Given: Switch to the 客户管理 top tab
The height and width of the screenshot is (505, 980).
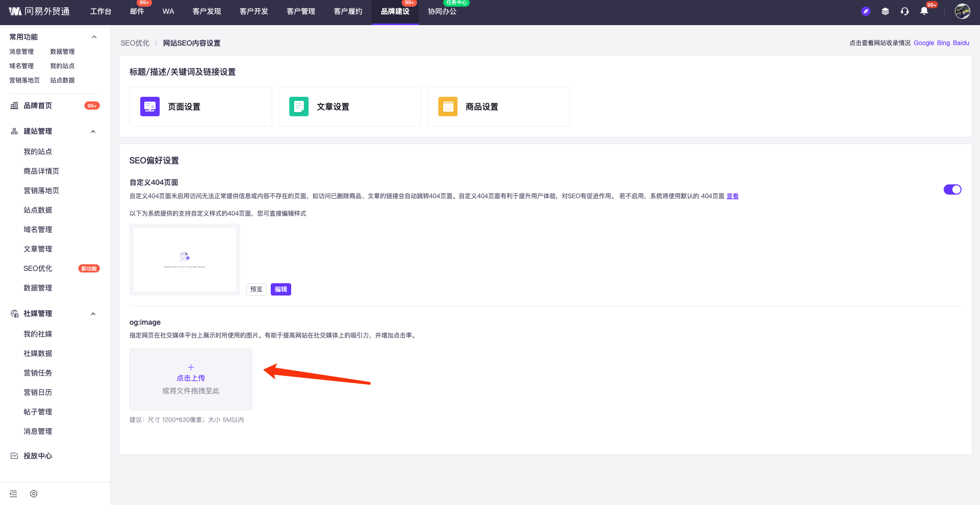Looking at the screenshot, I should (x=301, y=11).
